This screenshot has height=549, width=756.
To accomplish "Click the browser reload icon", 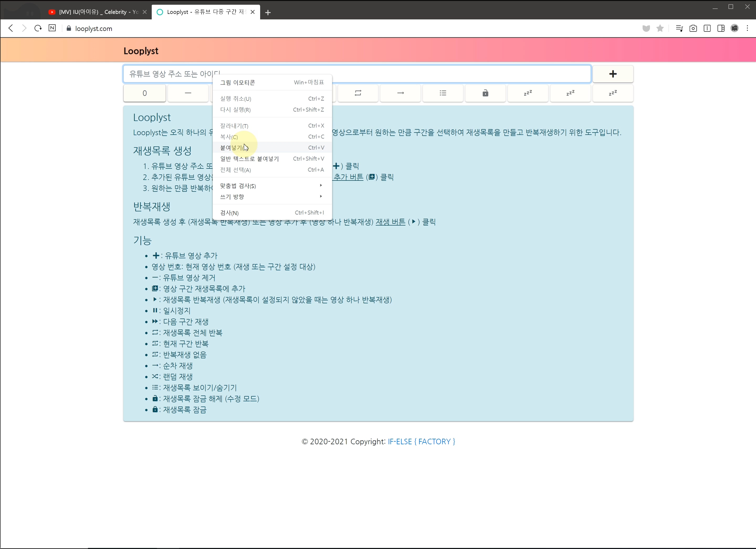I will [38, 28].
